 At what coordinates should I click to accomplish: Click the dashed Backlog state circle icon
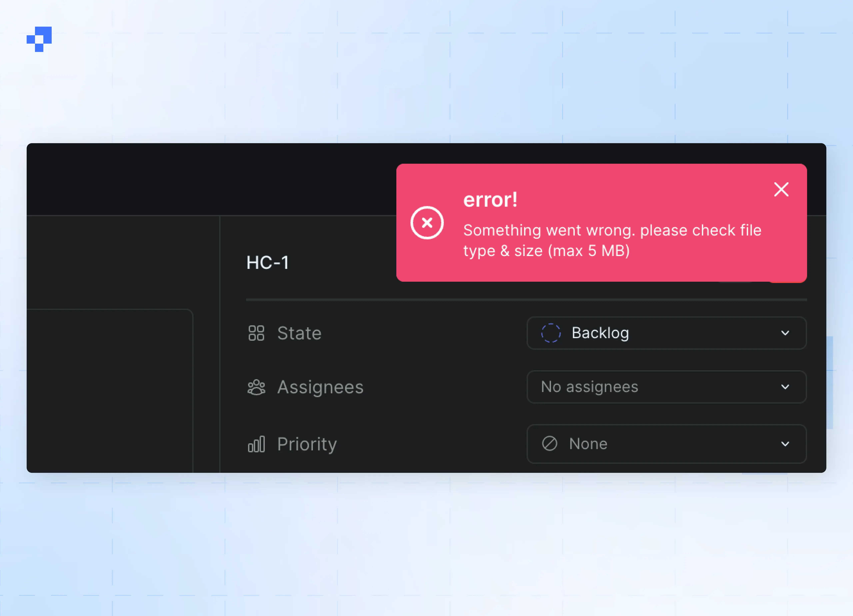551,333
